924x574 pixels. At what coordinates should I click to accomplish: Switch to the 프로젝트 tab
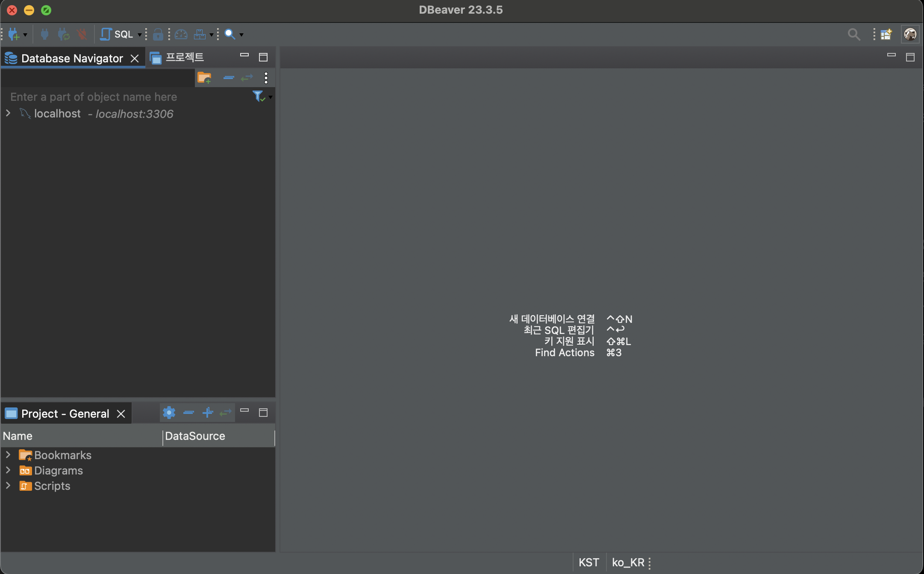click(x=184, y=58)
